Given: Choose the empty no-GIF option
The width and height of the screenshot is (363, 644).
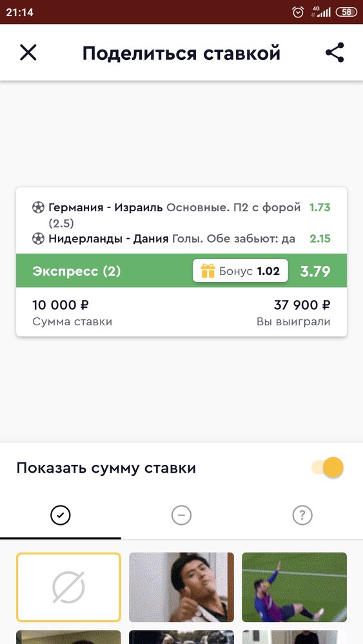Looking at the screenshot, I should tap(68, 587).
